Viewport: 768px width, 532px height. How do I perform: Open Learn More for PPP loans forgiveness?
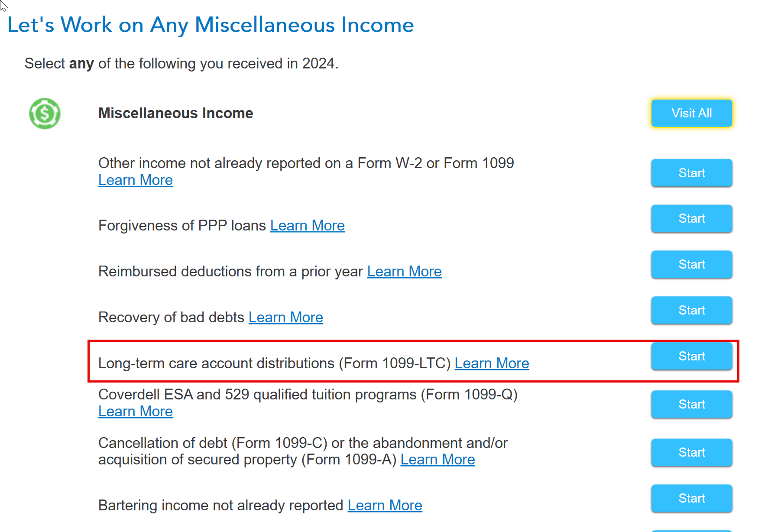click(x=308, y=225)
